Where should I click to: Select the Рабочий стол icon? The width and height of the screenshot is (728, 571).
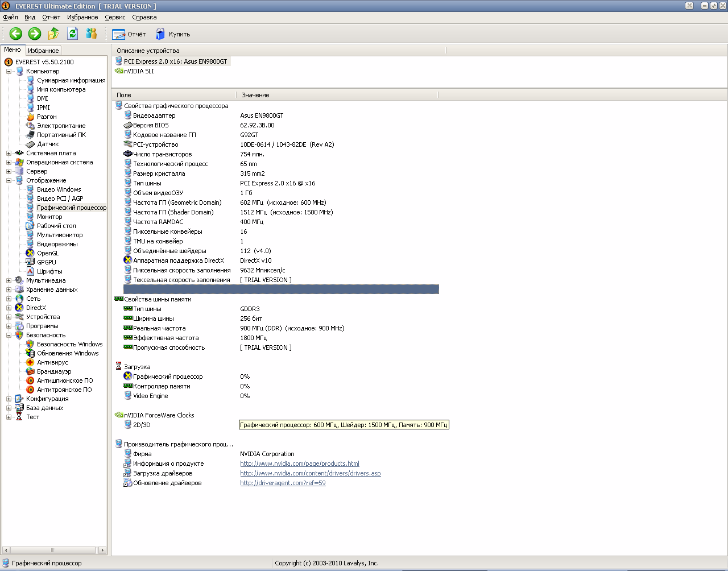[31, 226]
